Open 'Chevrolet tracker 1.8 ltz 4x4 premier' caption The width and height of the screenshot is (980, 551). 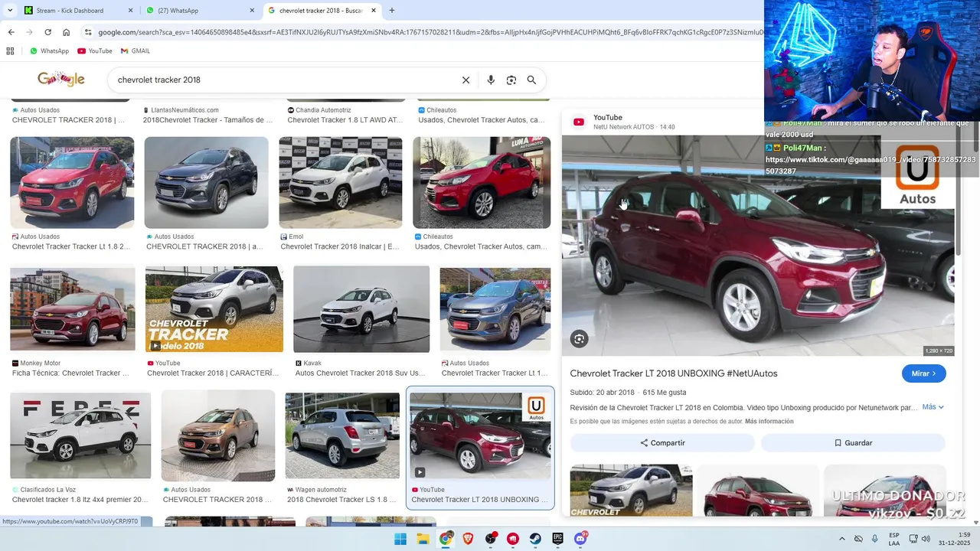pyautogui.click(x=80, y=500)
